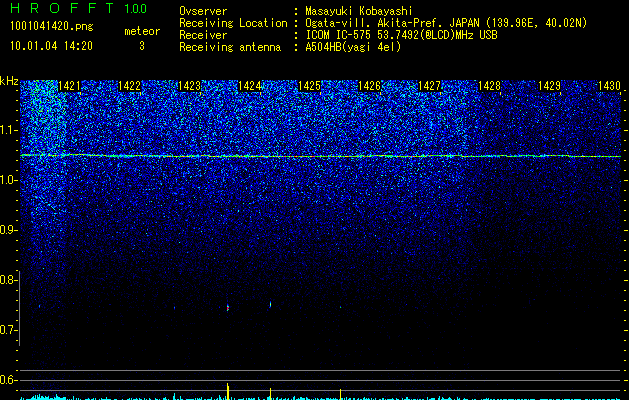629x400 pixels.
Task: Click the 1427 time marker
Action: pyautogui.click(x=430, y=86)
